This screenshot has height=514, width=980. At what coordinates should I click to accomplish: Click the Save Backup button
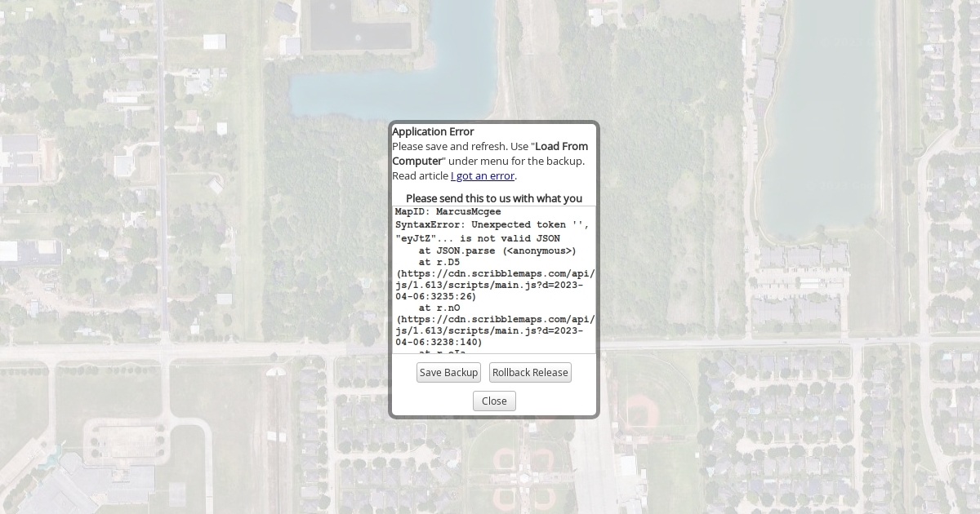tap(448, 373)
